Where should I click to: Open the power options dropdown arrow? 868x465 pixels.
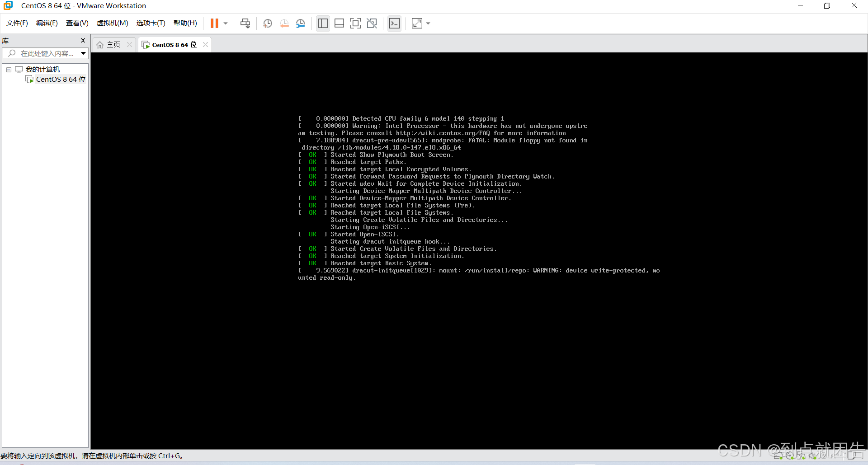pos(226,23)
